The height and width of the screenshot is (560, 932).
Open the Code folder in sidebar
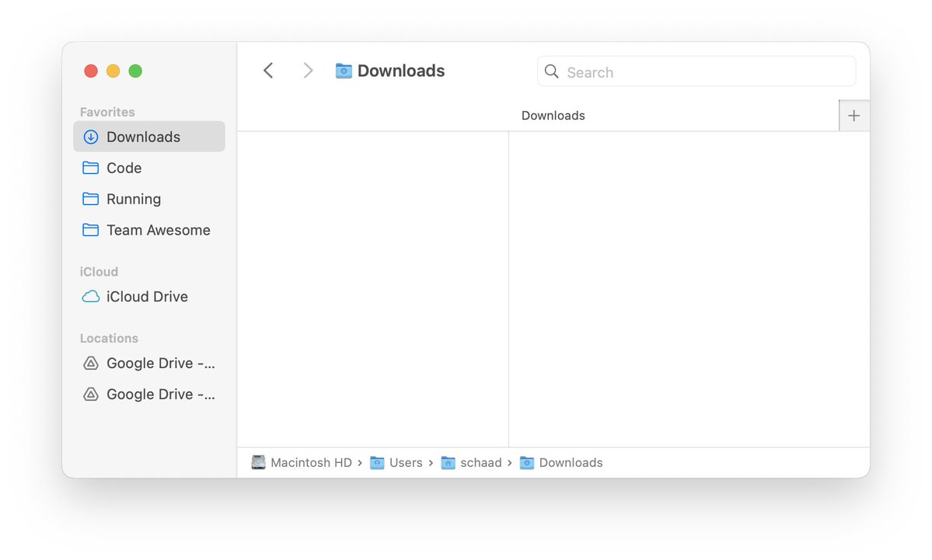(x=149, y=168)
